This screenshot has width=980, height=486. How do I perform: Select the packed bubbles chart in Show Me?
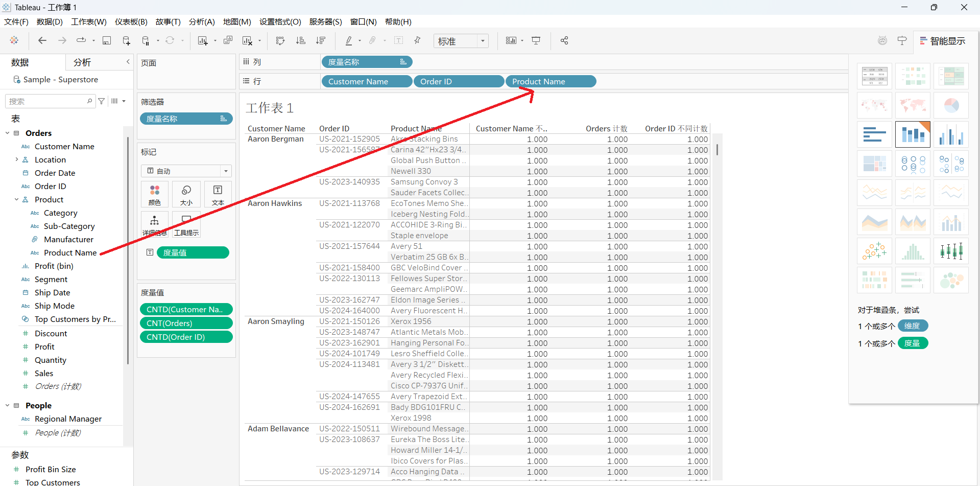(x=951, y=281)
